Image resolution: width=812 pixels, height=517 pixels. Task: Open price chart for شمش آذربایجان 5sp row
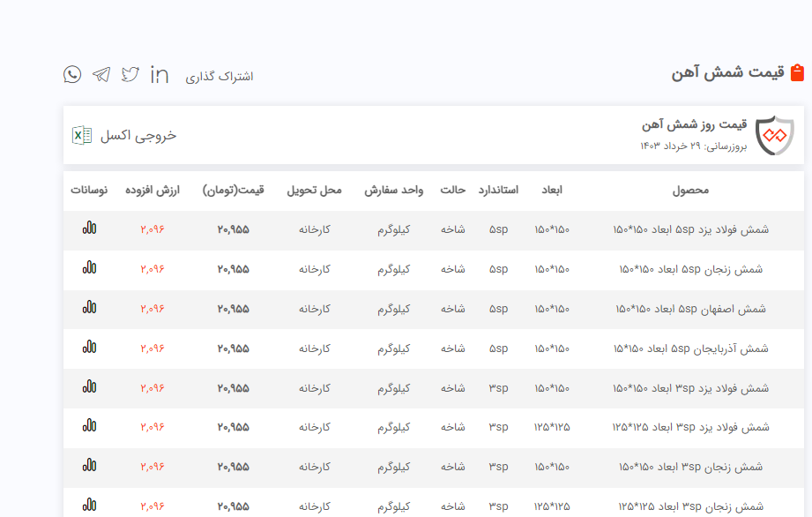[x=89, y=348]
